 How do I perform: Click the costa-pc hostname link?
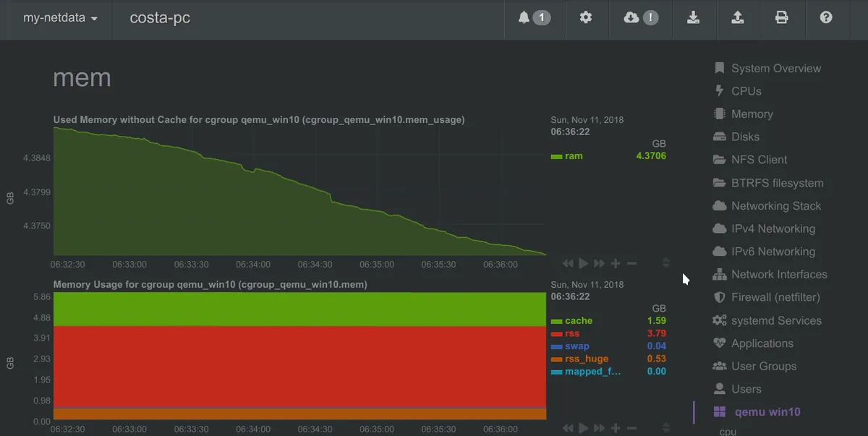(160, 18)
